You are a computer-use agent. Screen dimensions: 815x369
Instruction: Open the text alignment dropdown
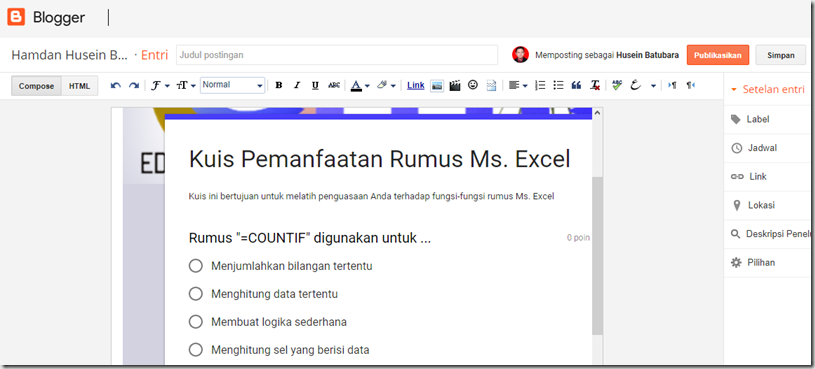(518, 86)
